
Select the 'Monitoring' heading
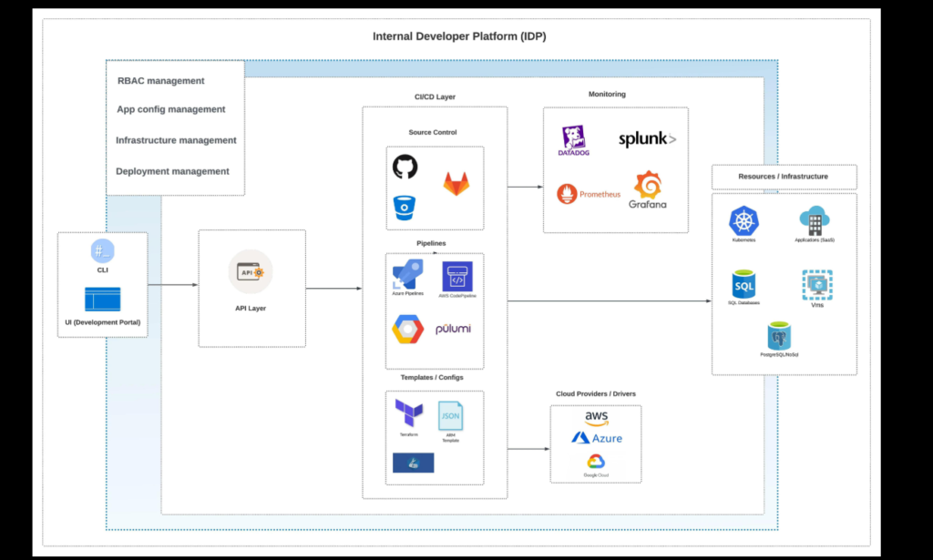(x=607, y=94)
